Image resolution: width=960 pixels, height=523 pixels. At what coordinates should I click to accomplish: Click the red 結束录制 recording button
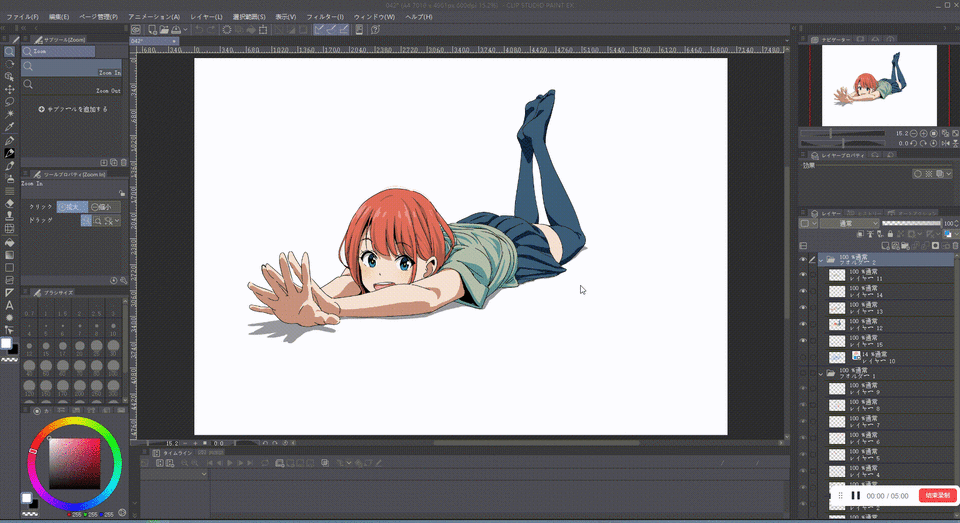pyautogui.click(x=937, y=495)
